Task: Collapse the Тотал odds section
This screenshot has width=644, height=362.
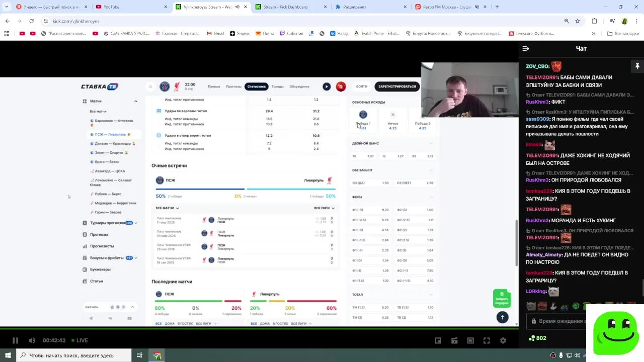Action: pos(431,295)
